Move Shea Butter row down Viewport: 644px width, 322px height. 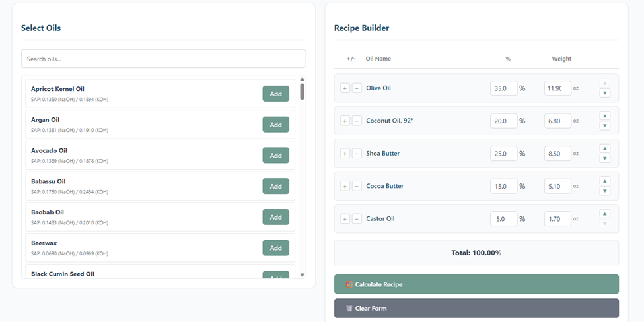coord(604,158)
